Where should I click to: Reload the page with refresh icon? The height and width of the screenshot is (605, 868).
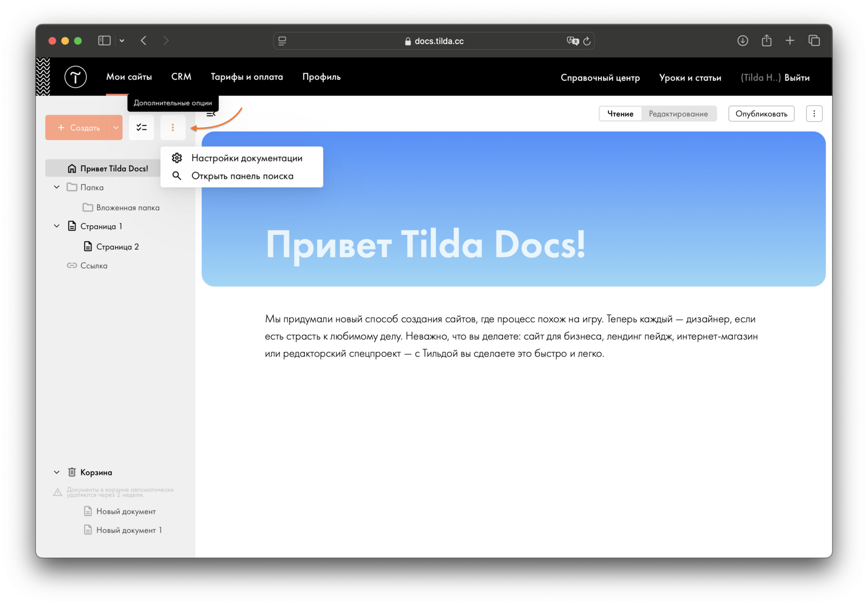(x=587, y=41)
